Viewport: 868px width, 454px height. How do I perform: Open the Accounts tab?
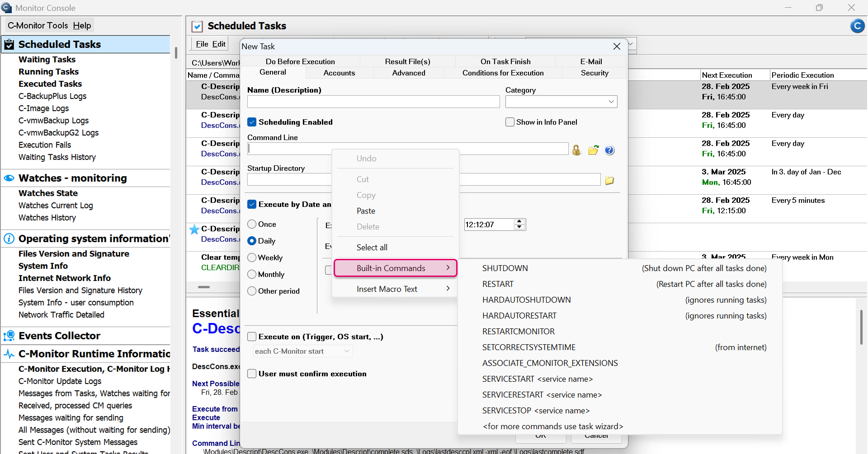pos(339,73)
